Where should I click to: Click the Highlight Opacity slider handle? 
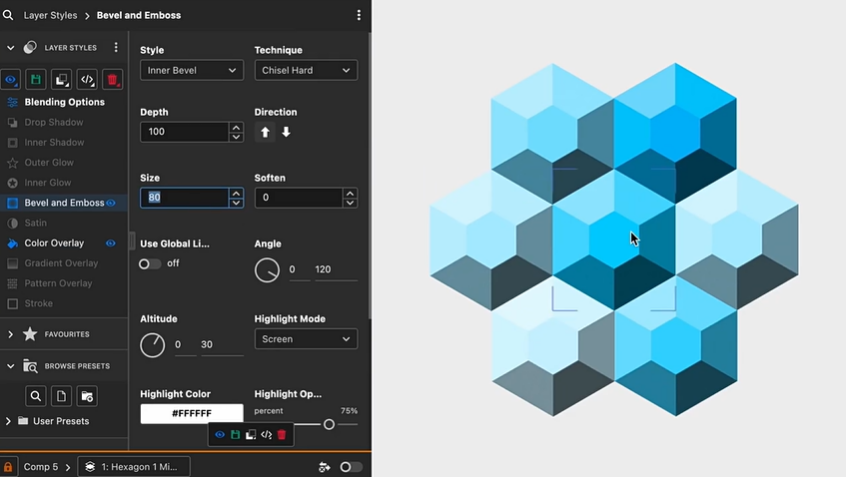(x=329, y=425)
